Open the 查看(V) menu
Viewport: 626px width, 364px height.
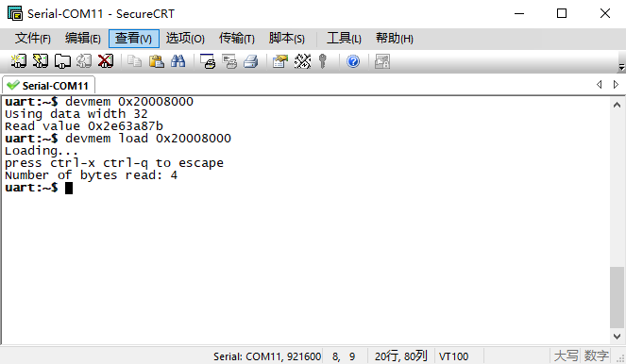coord(134,39)
